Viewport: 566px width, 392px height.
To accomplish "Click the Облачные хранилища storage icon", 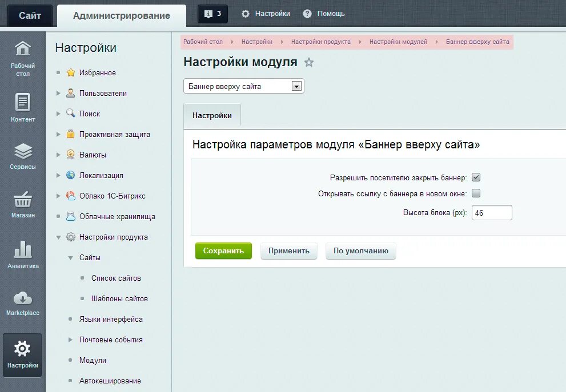I will point(71,216).
